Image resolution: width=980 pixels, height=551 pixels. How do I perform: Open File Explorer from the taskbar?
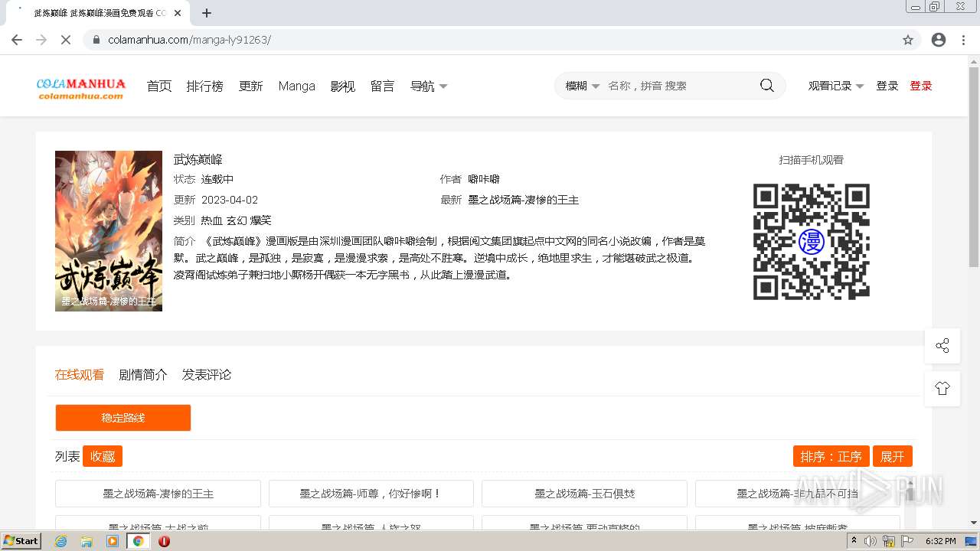(87, 541)
